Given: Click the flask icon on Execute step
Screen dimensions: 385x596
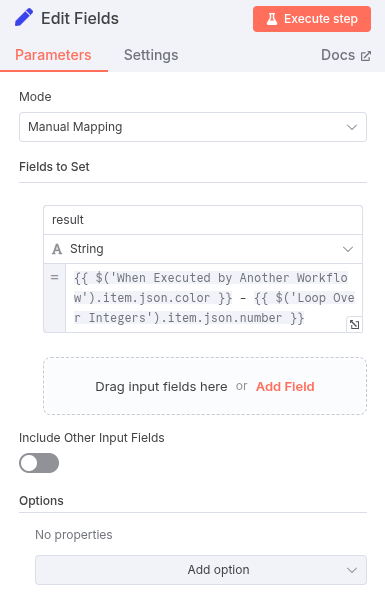Looking at the screenshot, I should coord(272,19).
